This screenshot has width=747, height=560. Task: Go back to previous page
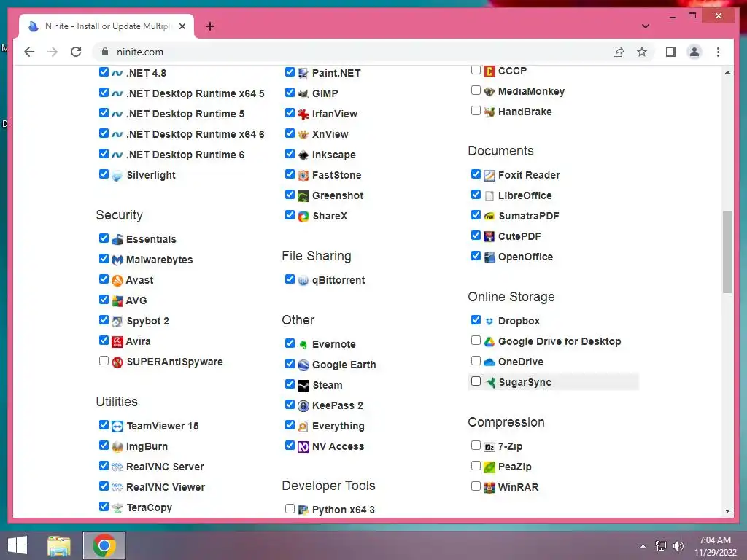29,52
